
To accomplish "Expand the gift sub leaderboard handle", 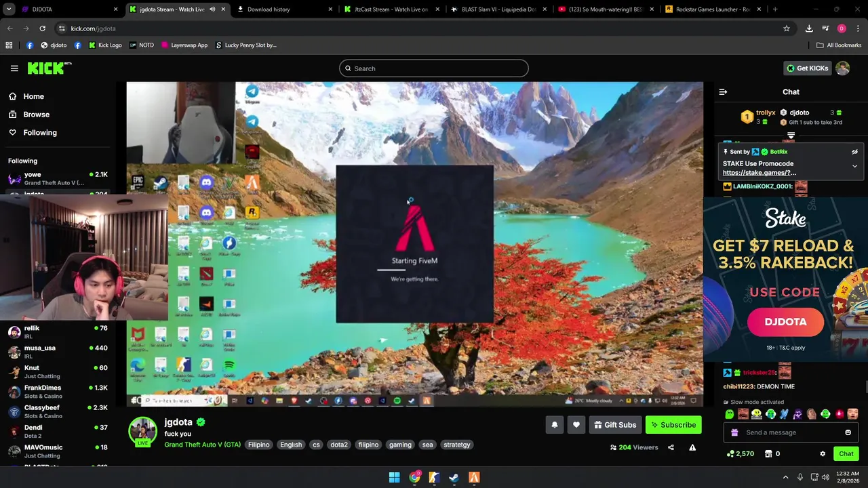I will (791, 136).
